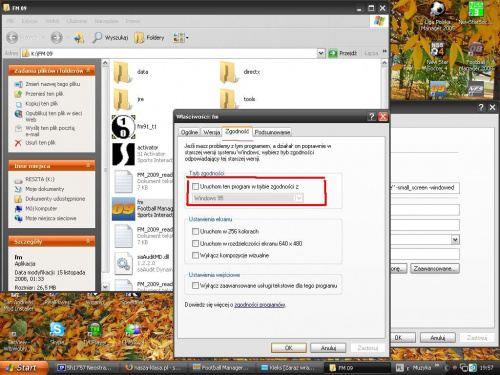The image size is (500, 375).
Task: Collapse the Inne miejsca panel
Action: point(88,165)
